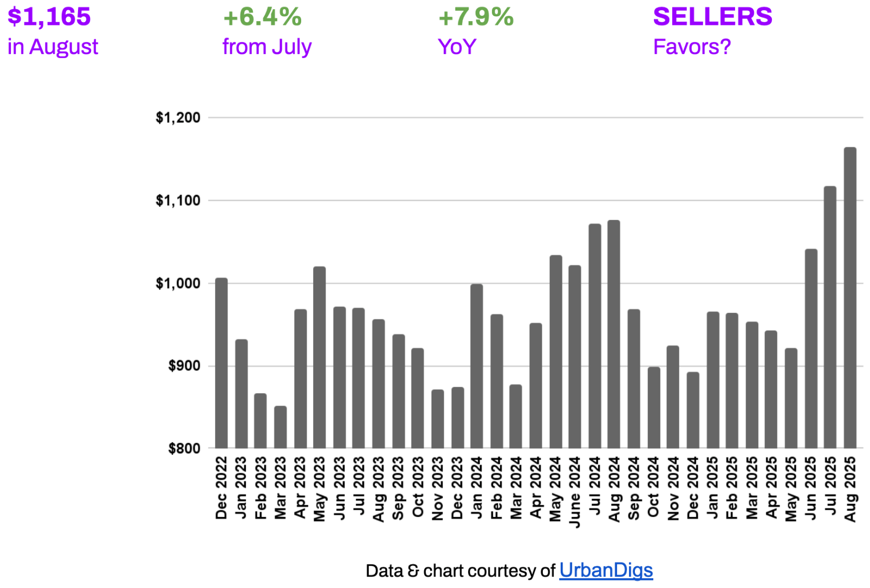Click the June 2024 axis label
This screenshot has height=588, width=870.
pyautogui.click(x=575, y=492)
